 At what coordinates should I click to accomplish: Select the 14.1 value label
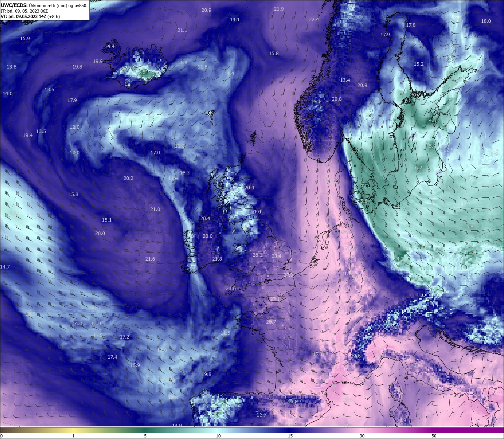tap(235, 19)
